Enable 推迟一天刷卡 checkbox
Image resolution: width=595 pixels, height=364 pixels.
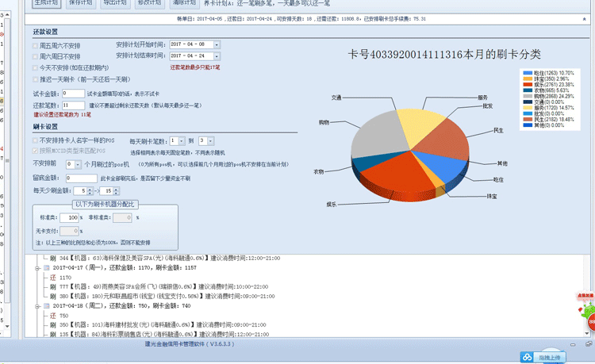tap(35, 79)
